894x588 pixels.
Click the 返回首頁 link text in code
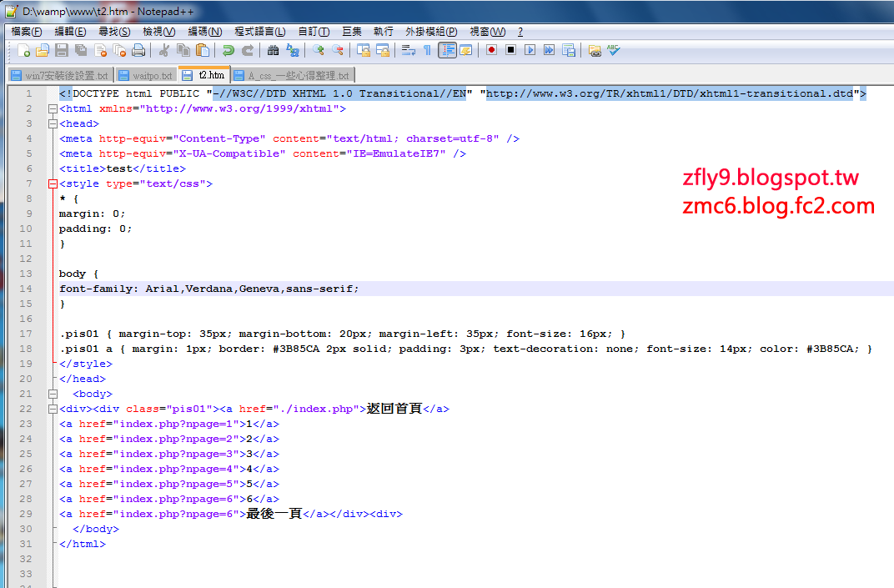[x=394, y=409]
